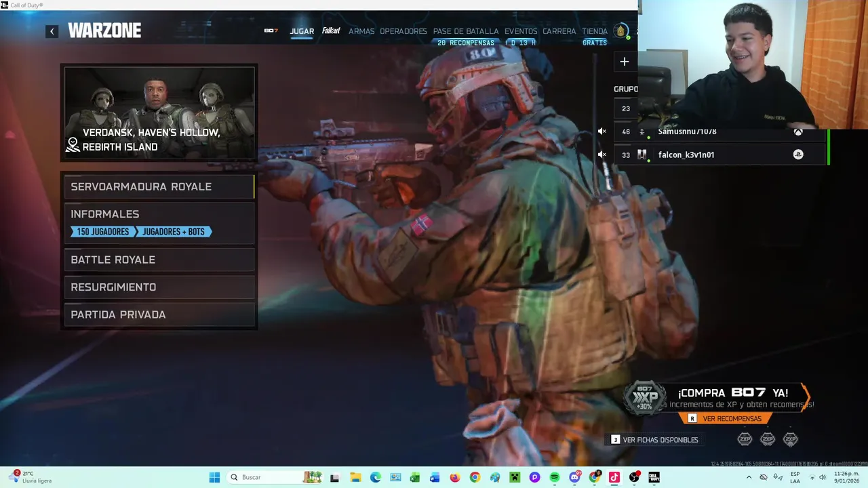Select the third 2XP token icon
The width and height of the screenshot is (868, 488).
pos(791,439)
